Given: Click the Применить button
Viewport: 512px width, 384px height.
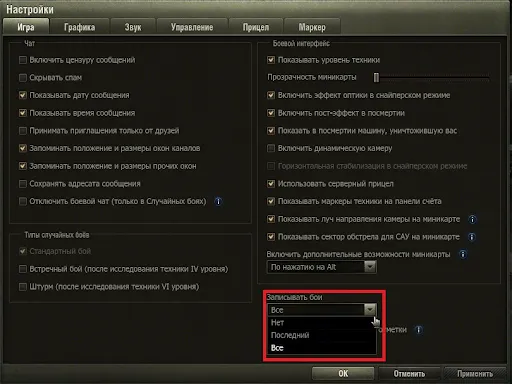Looking at the screenshot, I should pos(475,374).
